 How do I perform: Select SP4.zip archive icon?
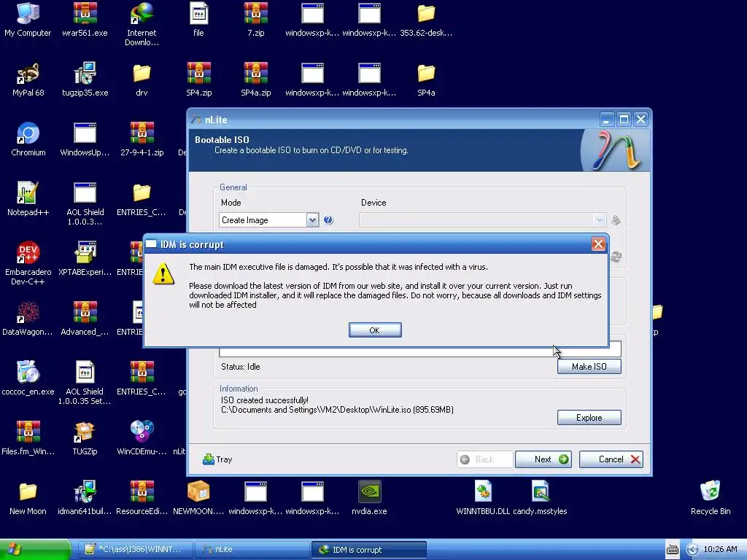(198, 80)
